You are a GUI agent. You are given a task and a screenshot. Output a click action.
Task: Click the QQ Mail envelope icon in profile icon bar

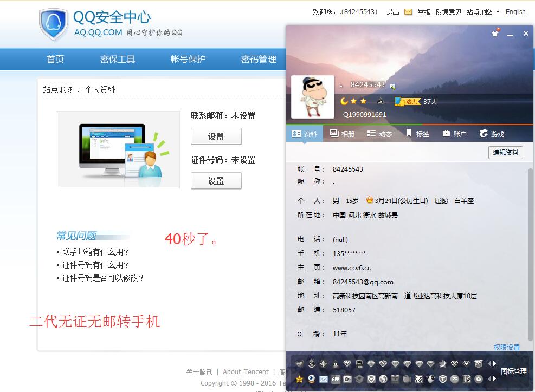click(324, 378)
